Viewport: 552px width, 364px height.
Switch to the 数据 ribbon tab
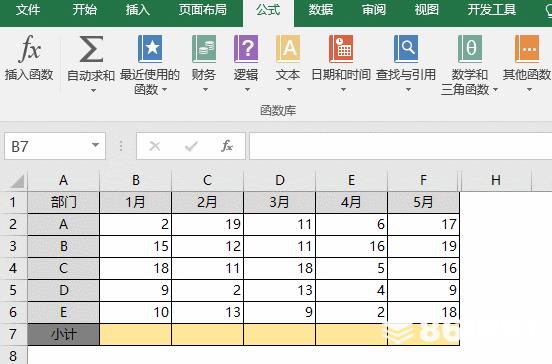321,10
